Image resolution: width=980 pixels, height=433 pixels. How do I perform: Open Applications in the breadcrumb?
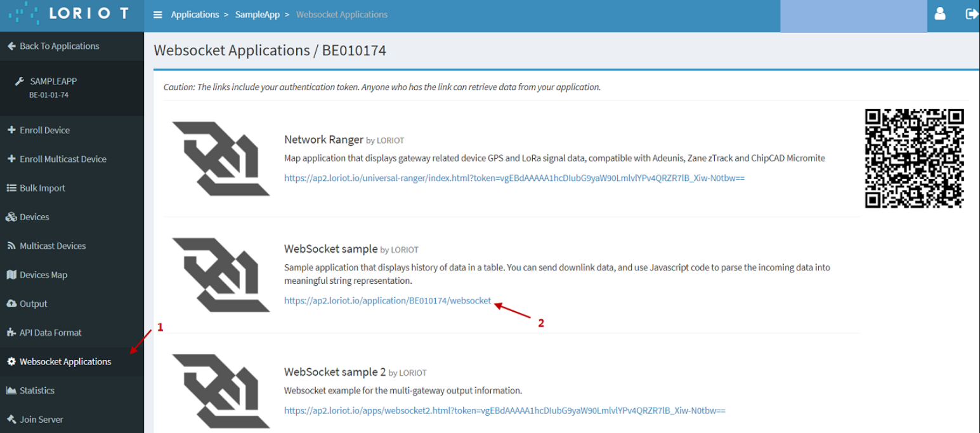coord(195,15)
